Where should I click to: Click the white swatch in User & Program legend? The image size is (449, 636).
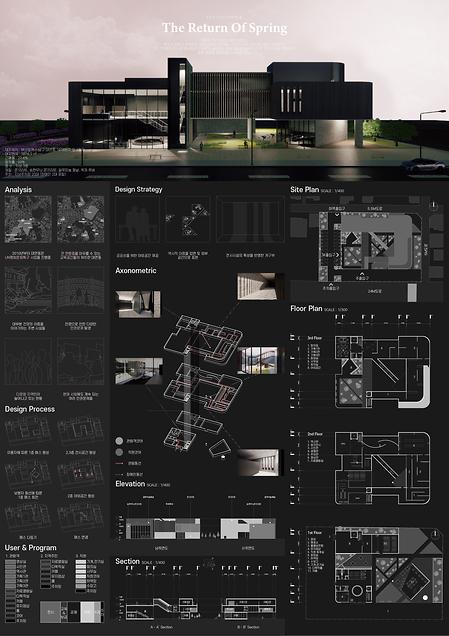click(x=81, y=562)
